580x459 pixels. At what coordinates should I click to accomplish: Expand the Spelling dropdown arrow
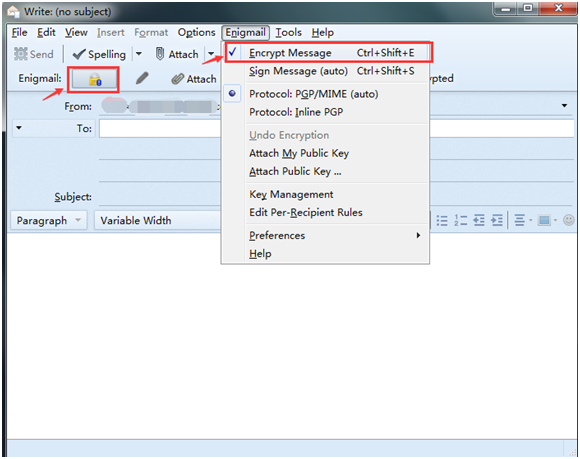coord(139,54)
